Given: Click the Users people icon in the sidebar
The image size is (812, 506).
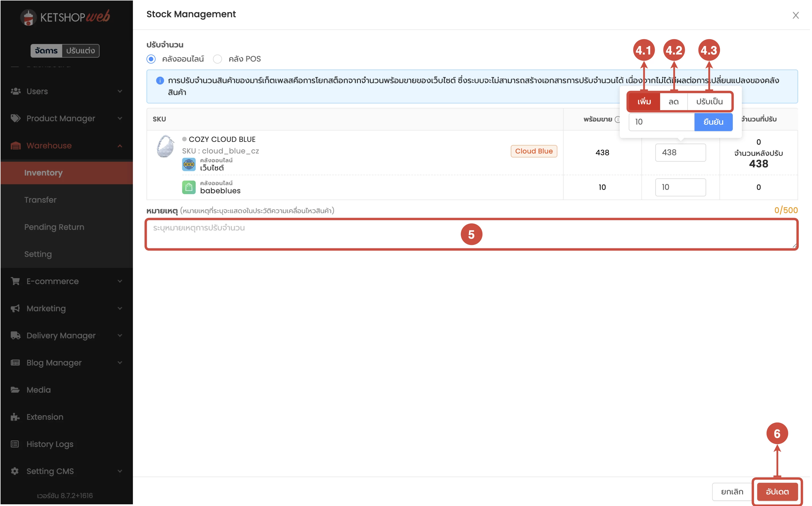Looking at the screenshot, I should [15, 91].
